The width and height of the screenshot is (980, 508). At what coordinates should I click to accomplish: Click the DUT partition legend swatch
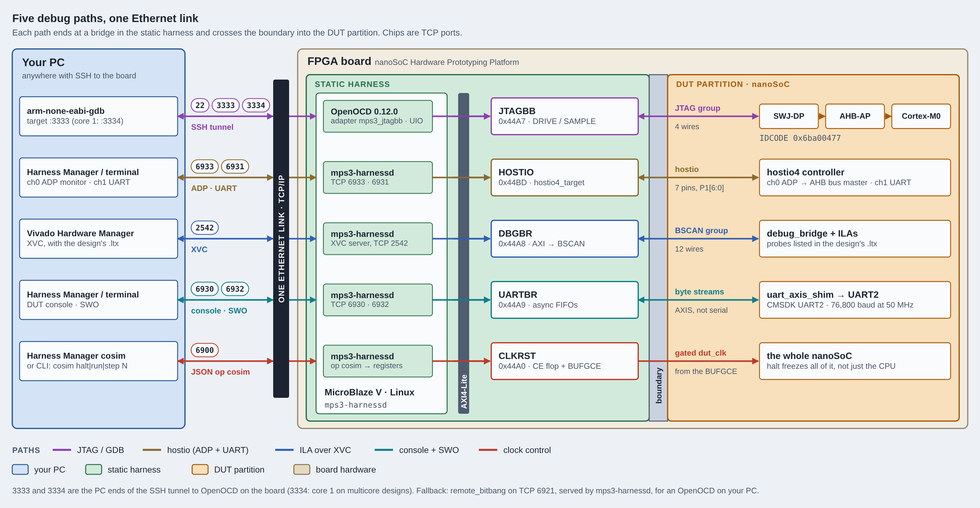(x=200, y=469)
